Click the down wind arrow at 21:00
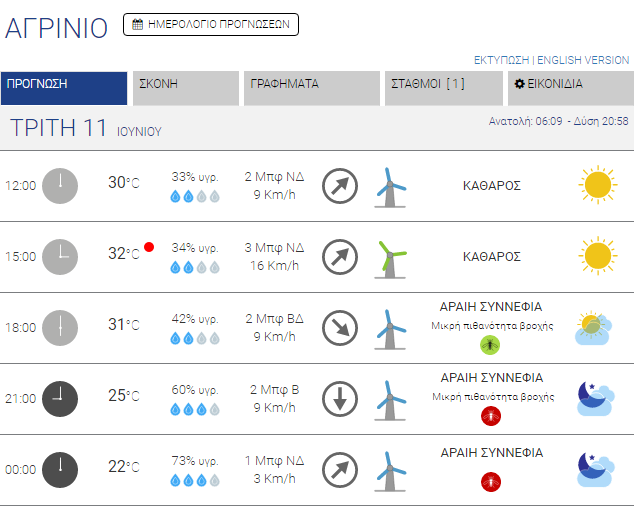This screenshot has height=506, width=635. point(340,399)
